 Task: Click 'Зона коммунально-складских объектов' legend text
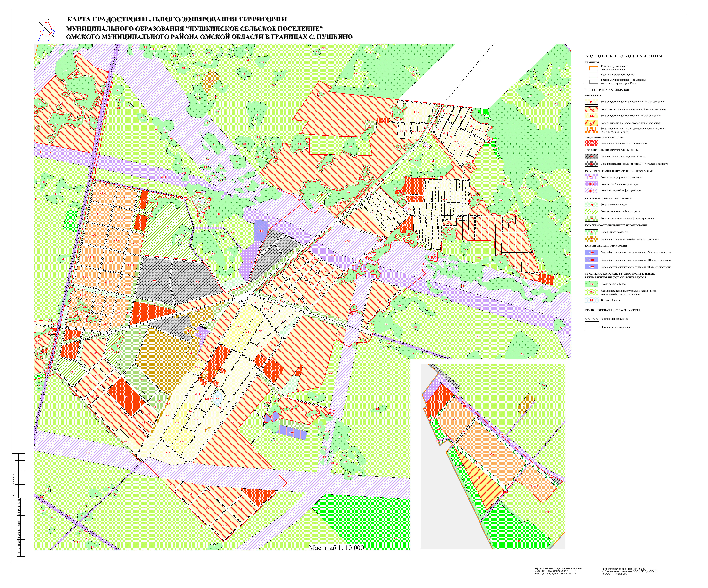(623, 156)
